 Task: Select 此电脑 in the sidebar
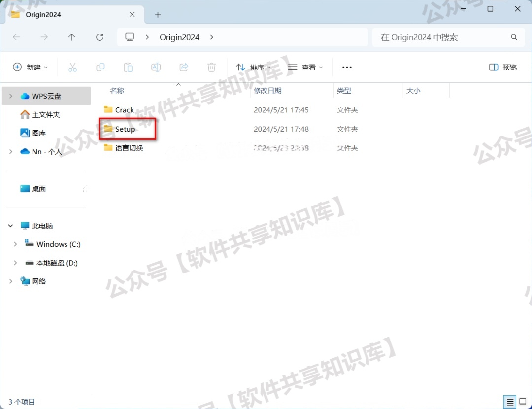pyautogui.click(x=42, y=226)
